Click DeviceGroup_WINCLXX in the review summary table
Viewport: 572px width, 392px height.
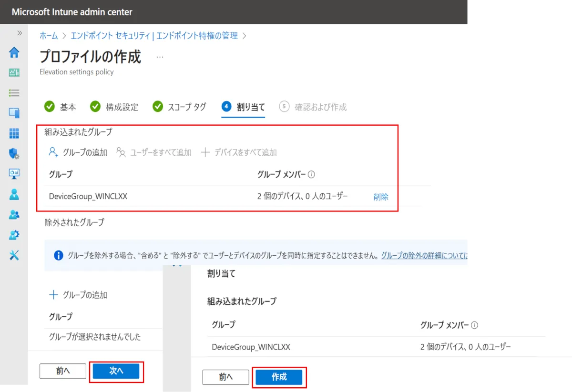click(251, 347)
